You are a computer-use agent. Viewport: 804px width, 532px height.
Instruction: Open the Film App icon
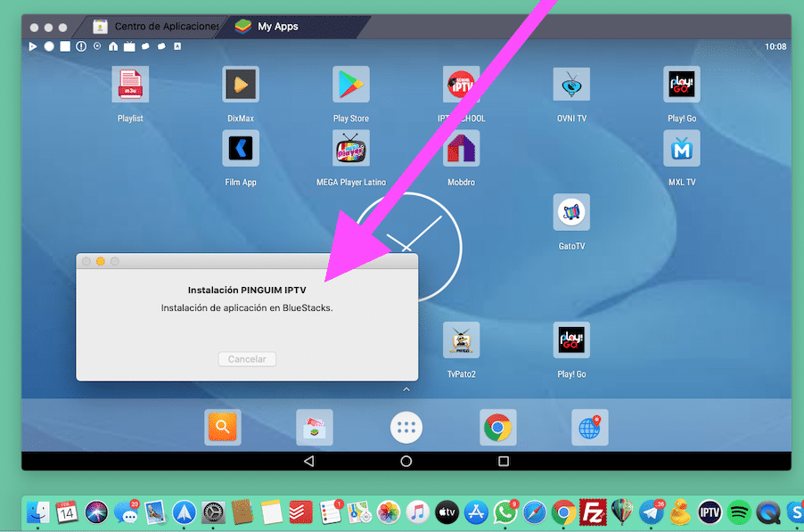241,149
